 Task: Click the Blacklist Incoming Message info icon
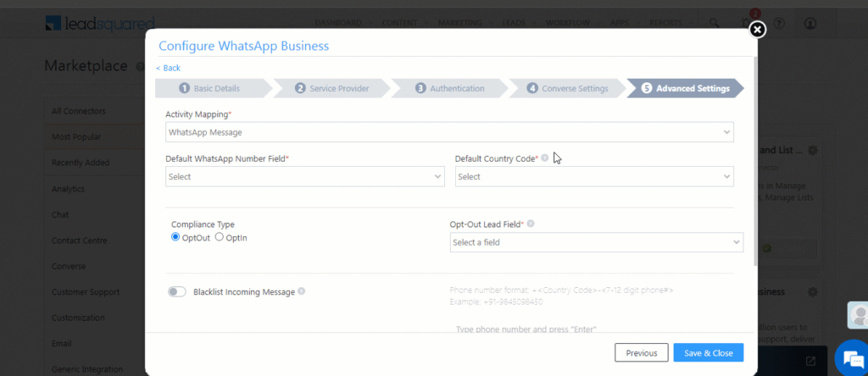tap(301, 290)
